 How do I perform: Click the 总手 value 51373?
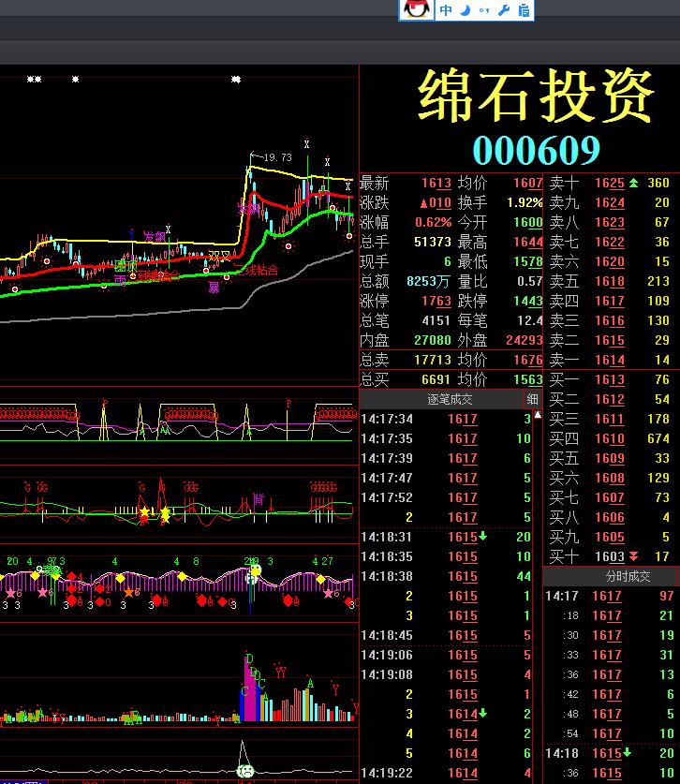(433, 242)
